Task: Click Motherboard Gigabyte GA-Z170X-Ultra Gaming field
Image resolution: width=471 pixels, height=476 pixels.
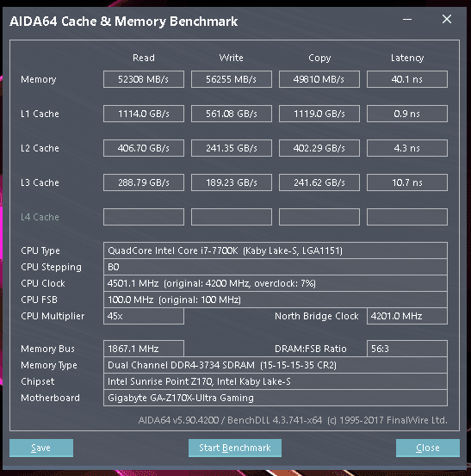Action: coord(276,398)
